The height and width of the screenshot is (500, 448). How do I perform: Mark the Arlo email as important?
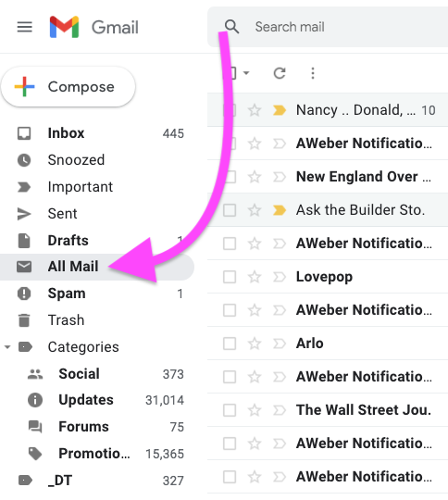pyautogui.click(x=280, y=344)
